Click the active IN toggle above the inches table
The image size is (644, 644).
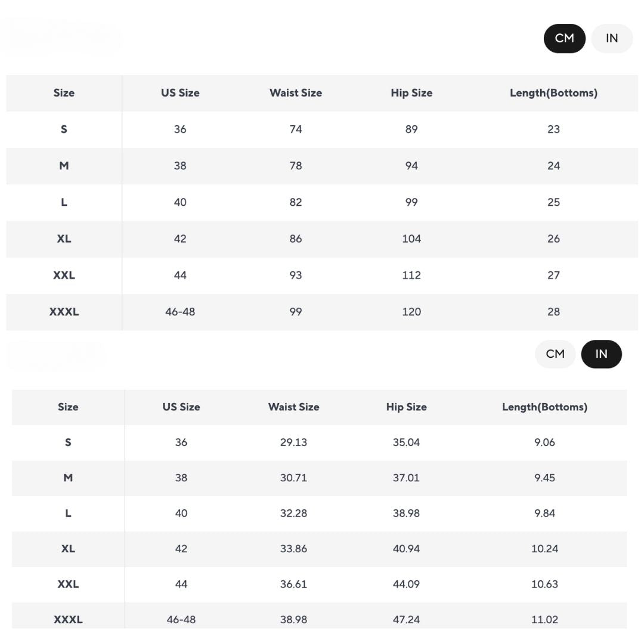pos(601,354)
